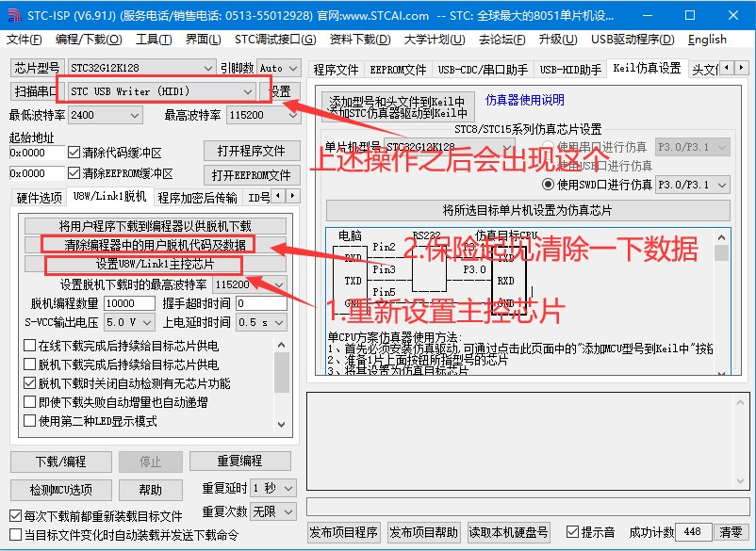Open the 编程/下载(O) menu

coord(89,40)
